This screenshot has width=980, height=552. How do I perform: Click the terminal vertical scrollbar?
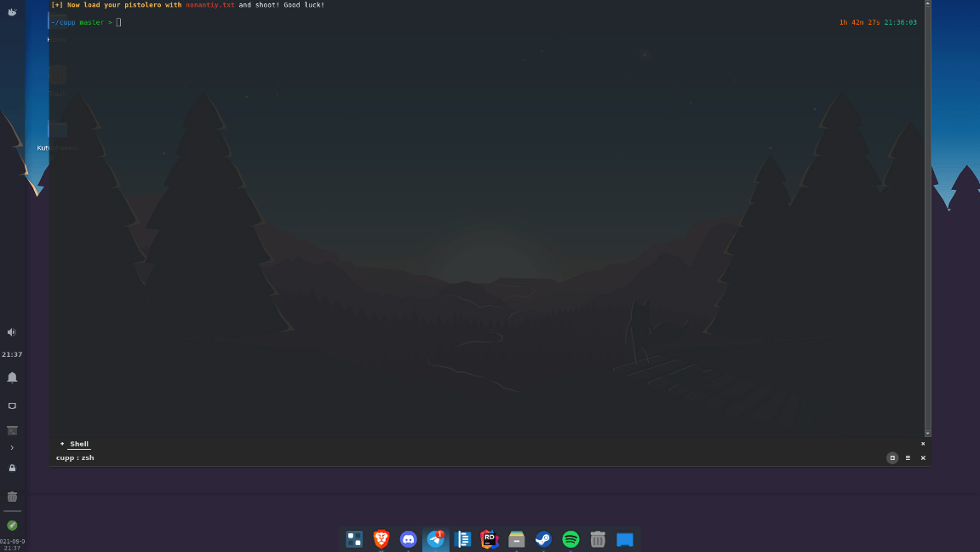pos(927,218)
